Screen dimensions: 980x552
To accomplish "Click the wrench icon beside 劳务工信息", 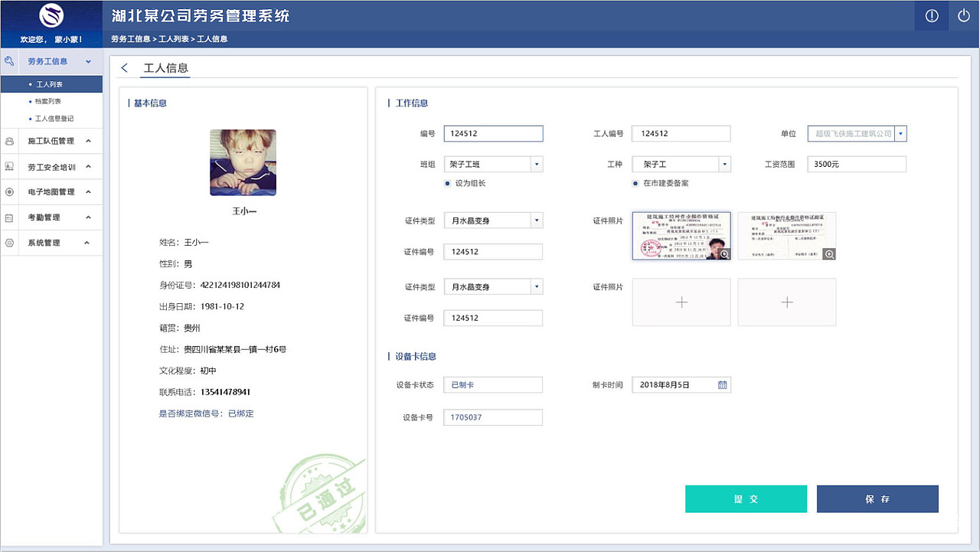I will pos(10,60).
